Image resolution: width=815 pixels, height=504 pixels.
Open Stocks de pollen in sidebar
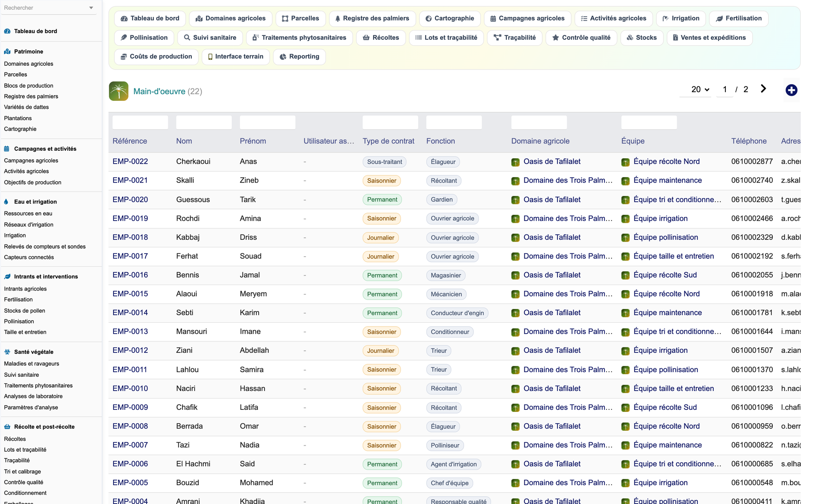[25, 311]
